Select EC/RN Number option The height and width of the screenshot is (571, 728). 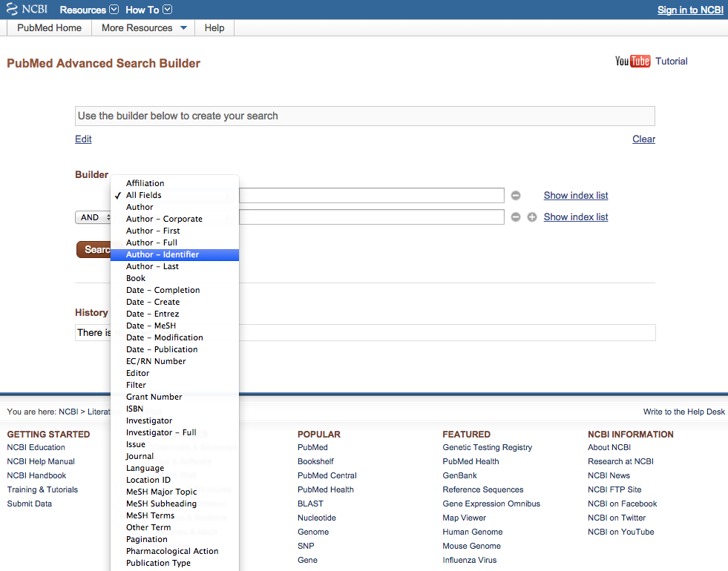pos(174,361)
